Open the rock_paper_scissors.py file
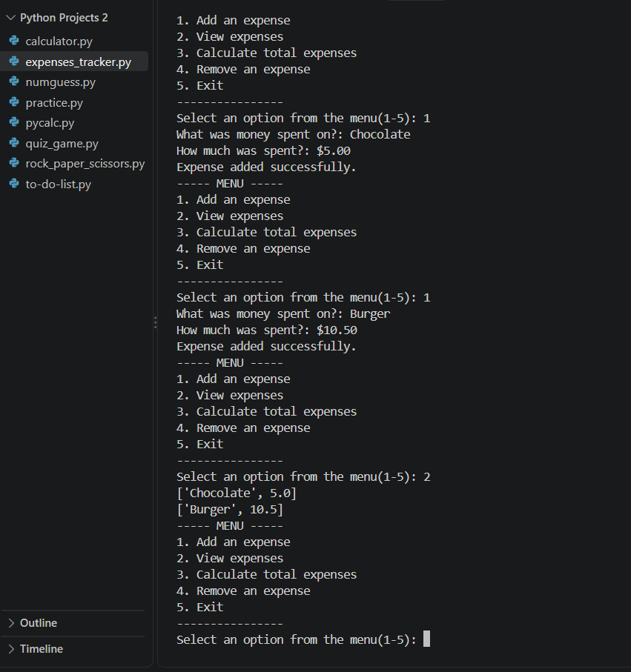Viewport: 631px width, 672px height. point(85,163)
